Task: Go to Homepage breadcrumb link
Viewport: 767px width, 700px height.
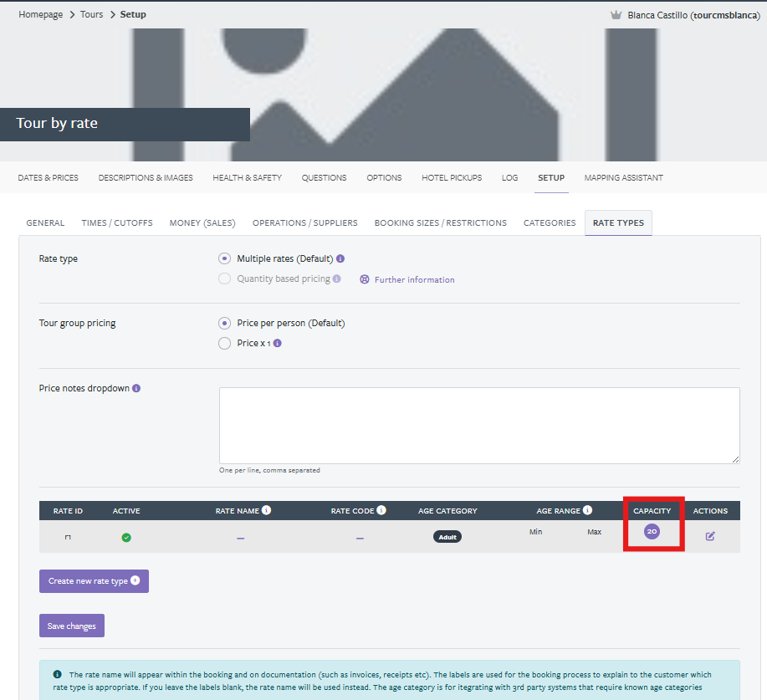Action: point(41,14)
